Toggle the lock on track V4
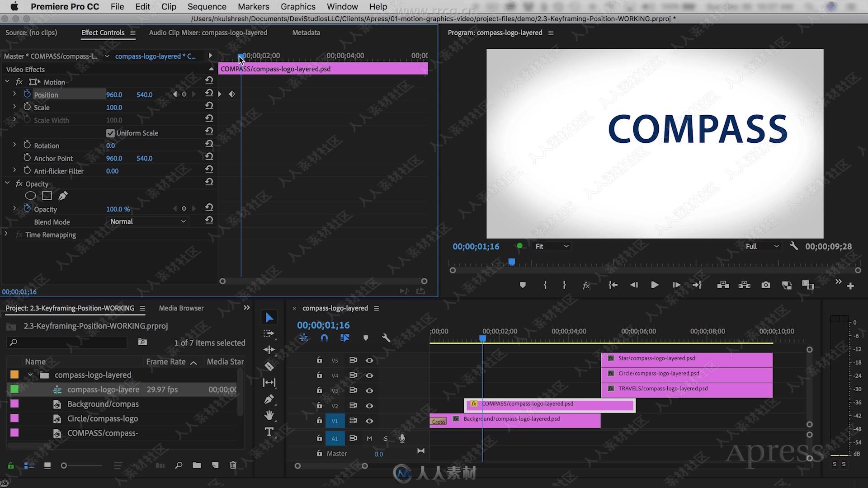This screenshot has height=488, width=868. click(319, 375)
